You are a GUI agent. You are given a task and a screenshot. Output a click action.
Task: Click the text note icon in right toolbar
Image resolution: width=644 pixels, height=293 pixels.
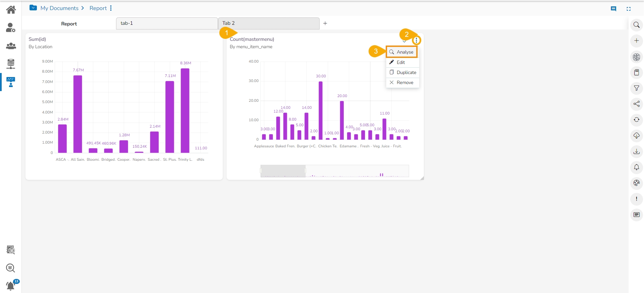pos(636,215)
